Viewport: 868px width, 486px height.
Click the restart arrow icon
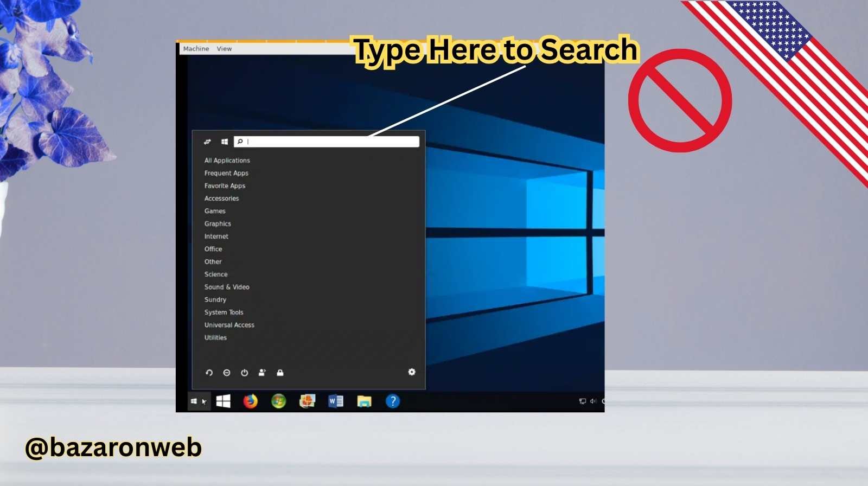(x=209, y=373)
